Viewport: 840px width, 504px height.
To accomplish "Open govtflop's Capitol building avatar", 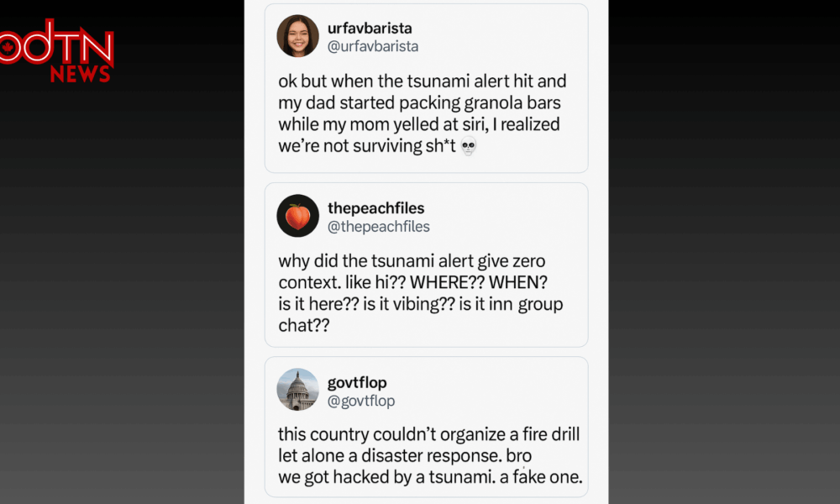I will coord(297,390).
